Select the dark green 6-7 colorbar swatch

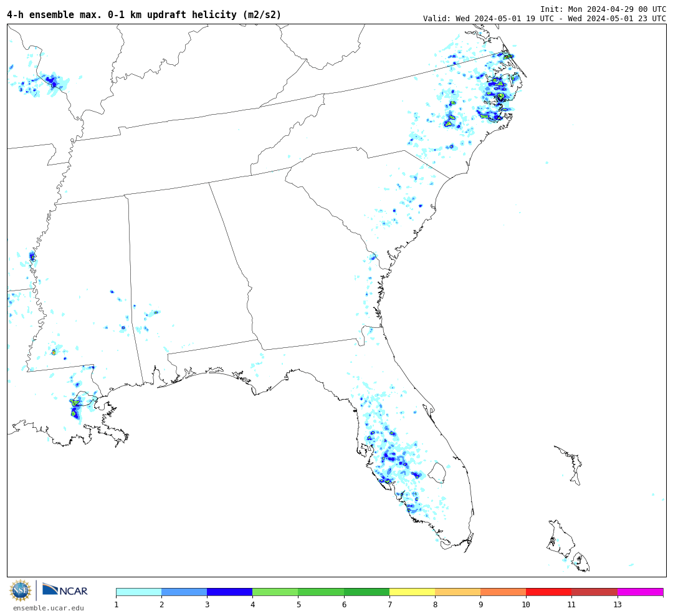(366, 592)
